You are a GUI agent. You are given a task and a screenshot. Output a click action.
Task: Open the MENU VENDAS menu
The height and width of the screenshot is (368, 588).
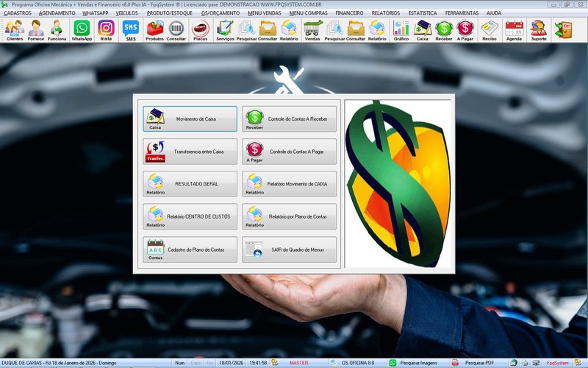coord(265,13)
